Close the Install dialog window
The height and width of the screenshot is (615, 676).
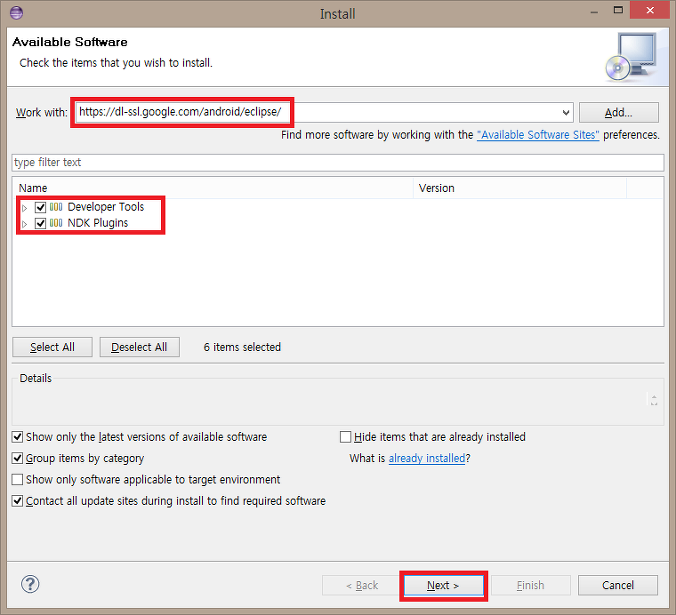click(650, 10)
